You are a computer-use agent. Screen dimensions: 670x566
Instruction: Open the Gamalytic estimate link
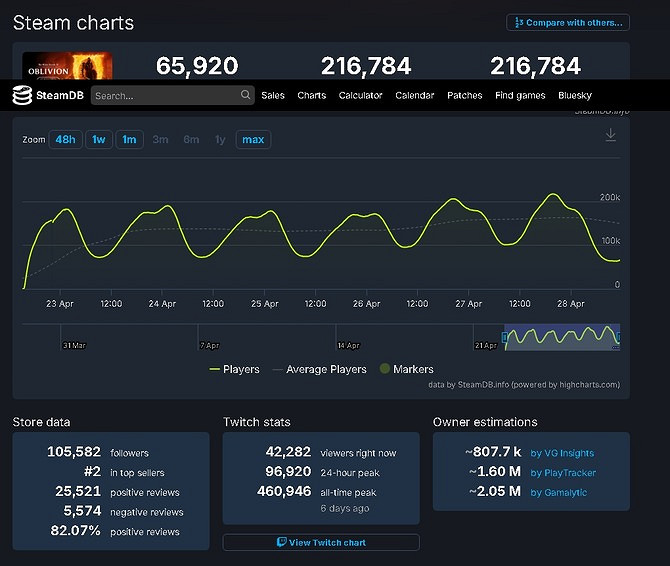click(558, 492)
